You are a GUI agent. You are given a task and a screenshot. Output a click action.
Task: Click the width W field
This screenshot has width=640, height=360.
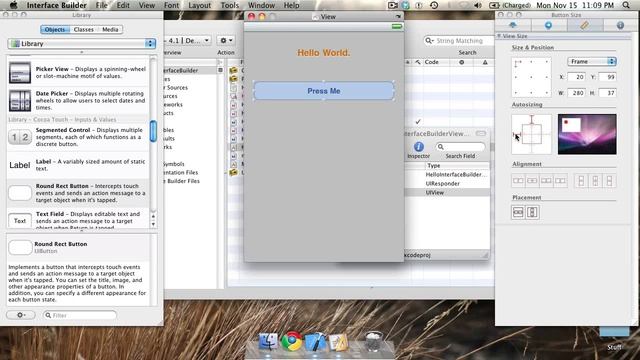click(x=576, y=93)
